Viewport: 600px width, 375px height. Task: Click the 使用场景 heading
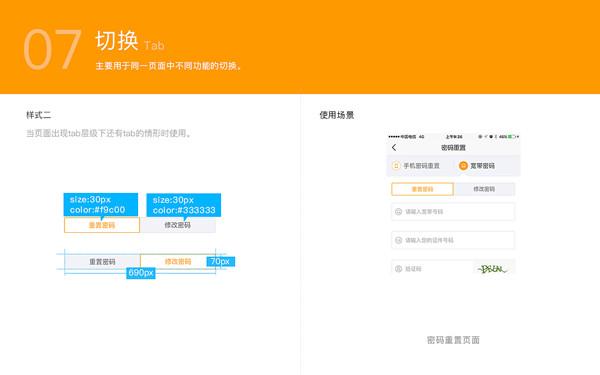pos(337,115)
